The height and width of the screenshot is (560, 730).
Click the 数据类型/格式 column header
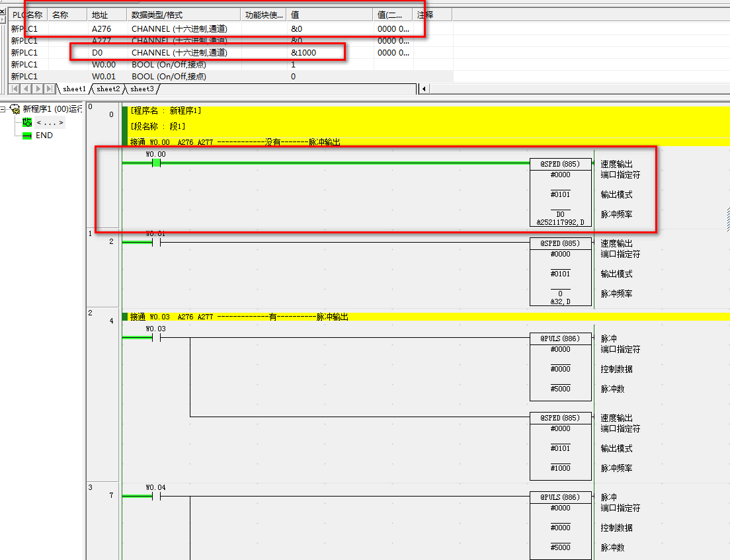[x=183, y=15]
